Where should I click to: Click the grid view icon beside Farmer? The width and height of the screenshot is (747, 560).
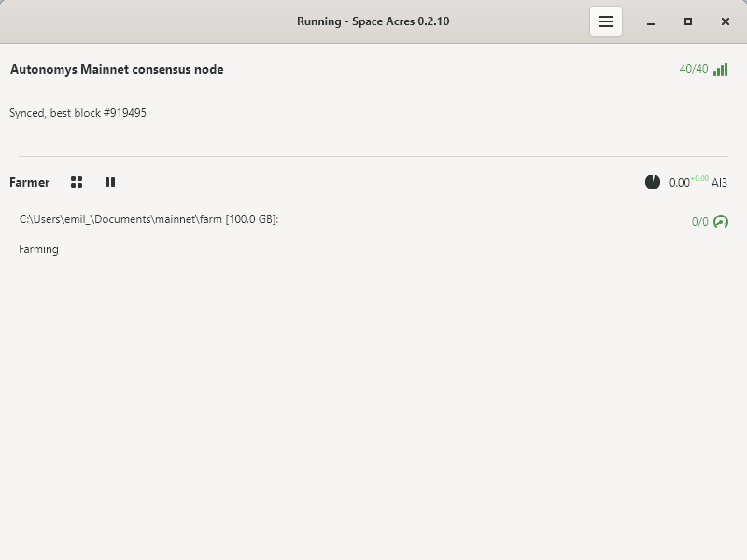pos(77,182)
